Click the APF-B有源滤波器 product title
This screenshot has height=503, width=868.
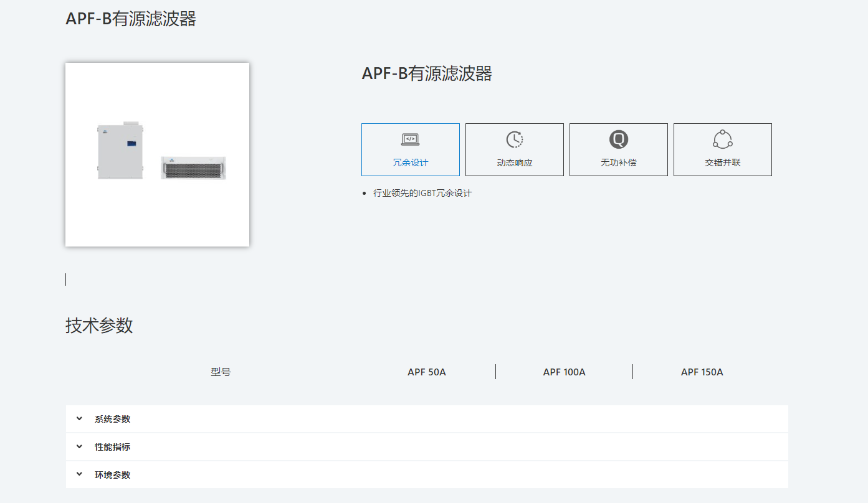[x=426, y=73]
